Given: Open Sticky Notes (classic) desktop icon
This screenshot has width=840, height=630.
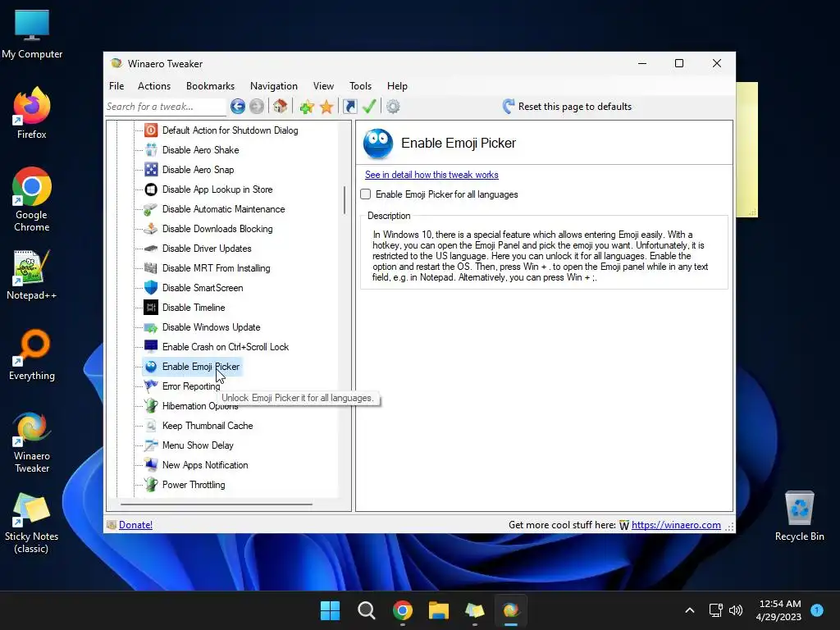Looking at the screenshot, I should (x=32, y=523).
